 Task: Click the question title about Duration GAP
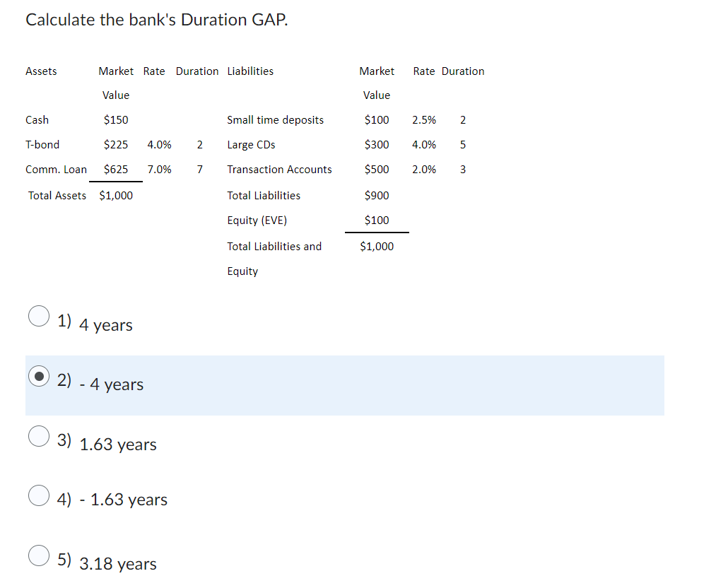click(x=156, y=19)
